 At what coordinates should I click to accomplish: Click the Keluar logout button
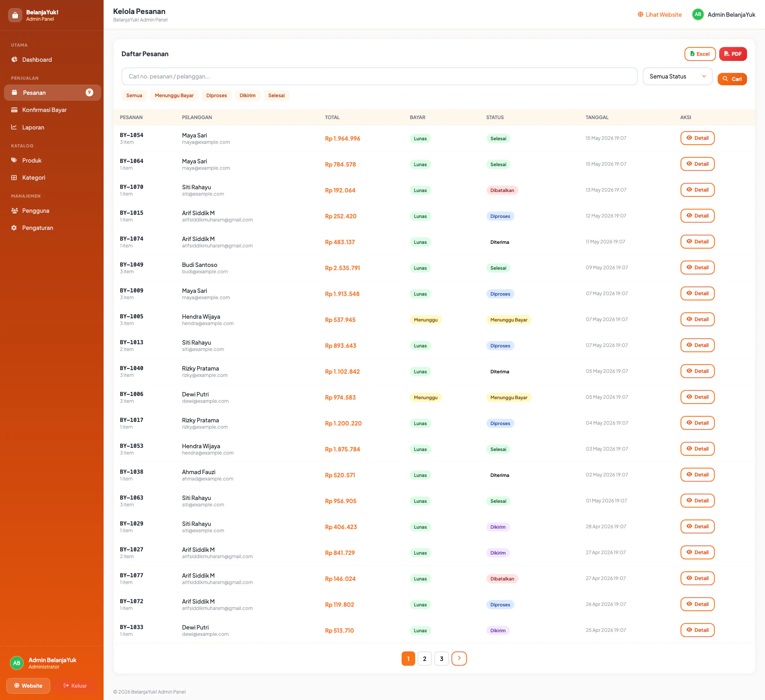click(x=75, y=686)
